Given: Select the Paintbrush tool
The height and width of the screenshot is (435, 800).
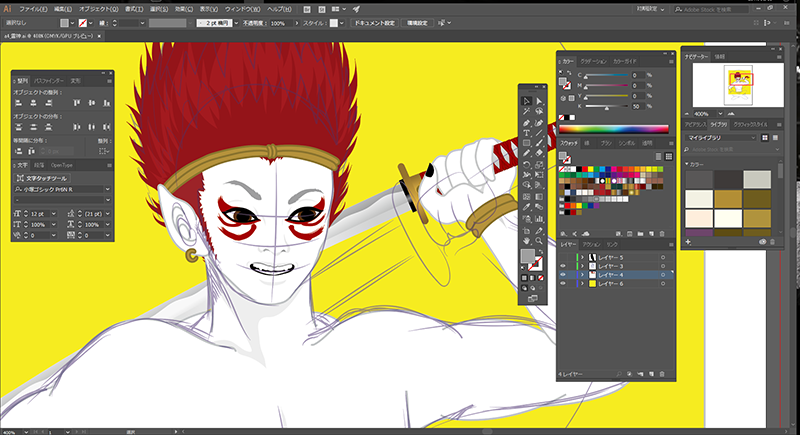Looking at the screenshot, I should 539,143.
